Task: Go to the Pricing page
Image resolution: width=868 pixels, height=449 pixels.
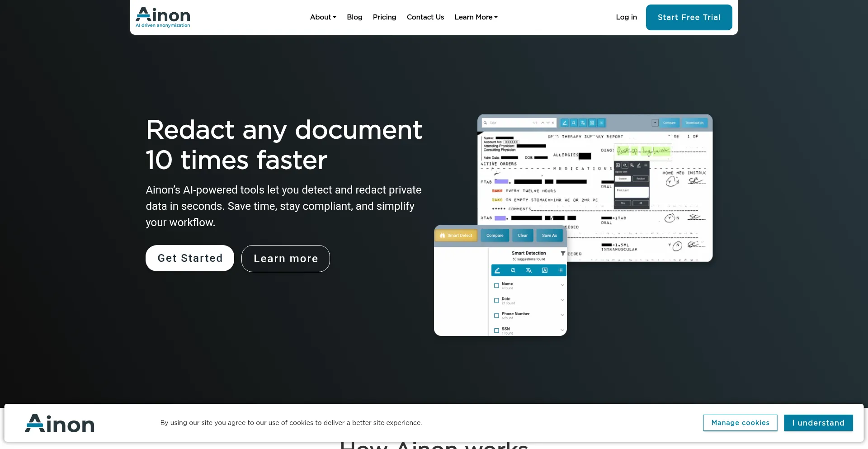Action: click(384, 17)
